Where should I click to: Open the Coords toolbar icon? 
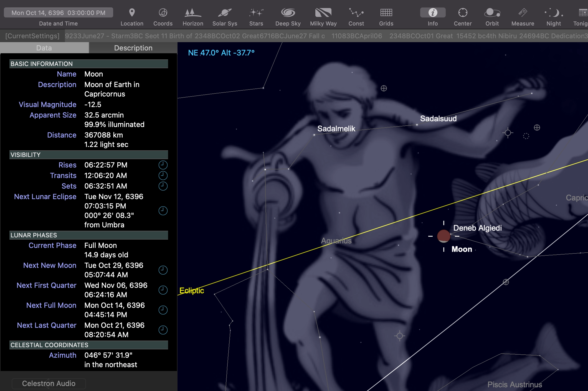(x=163, y=13)
